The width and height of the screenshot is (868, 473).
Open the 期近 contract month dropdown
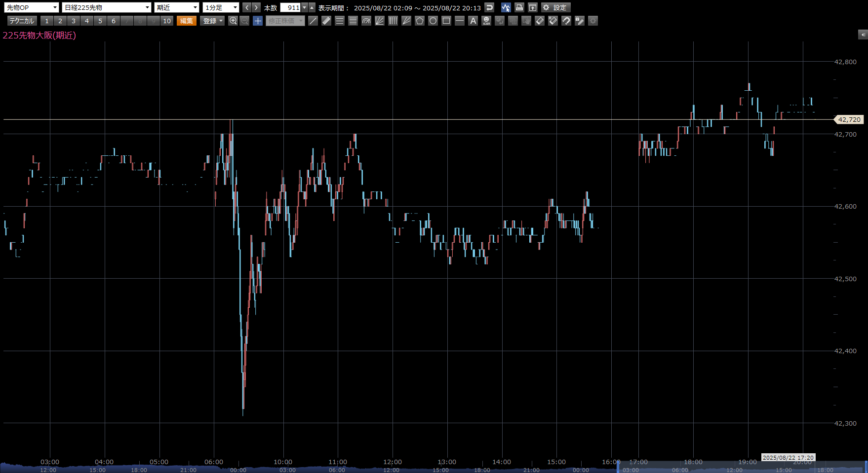177,7
